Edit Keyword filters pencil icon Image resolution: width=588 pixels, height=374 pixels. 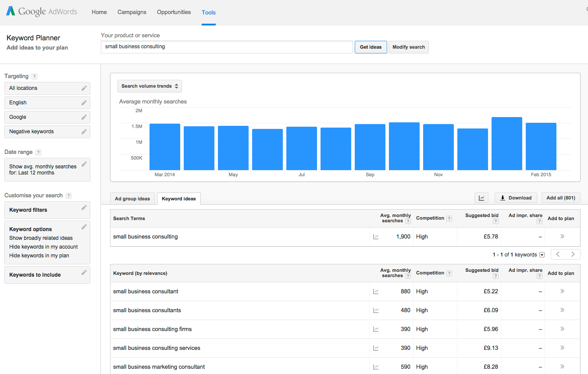(84, 207)
